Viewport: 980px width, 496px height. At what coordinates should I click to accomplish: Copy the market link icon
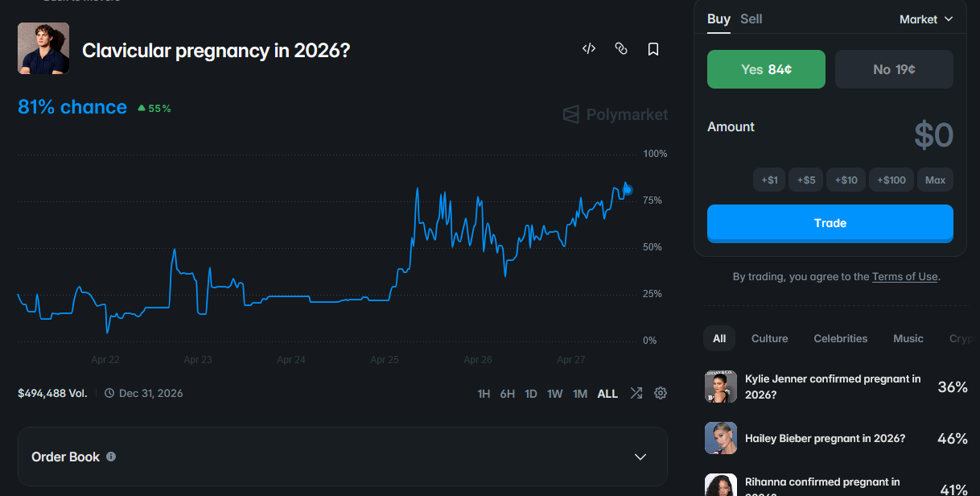[x=621, y=49]
